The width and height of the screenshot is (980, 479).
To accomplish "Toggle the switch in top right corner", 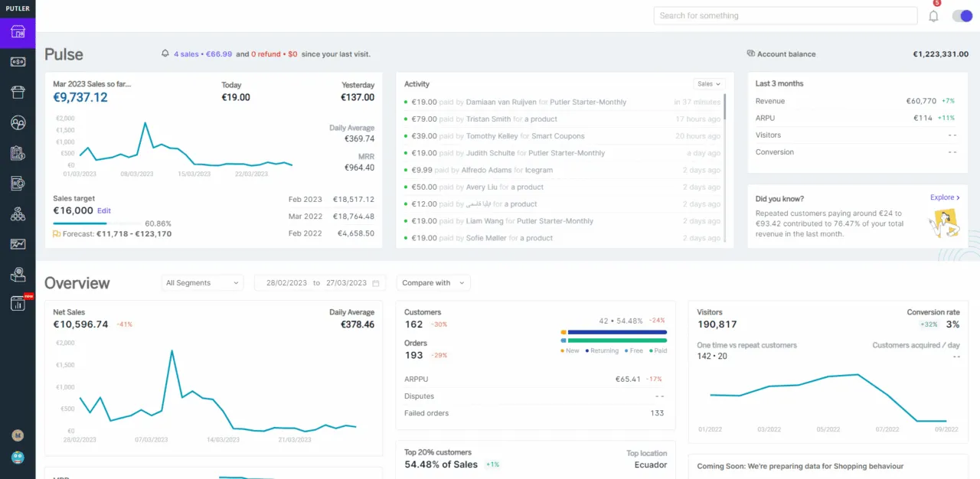I will (x=962, y=16).
